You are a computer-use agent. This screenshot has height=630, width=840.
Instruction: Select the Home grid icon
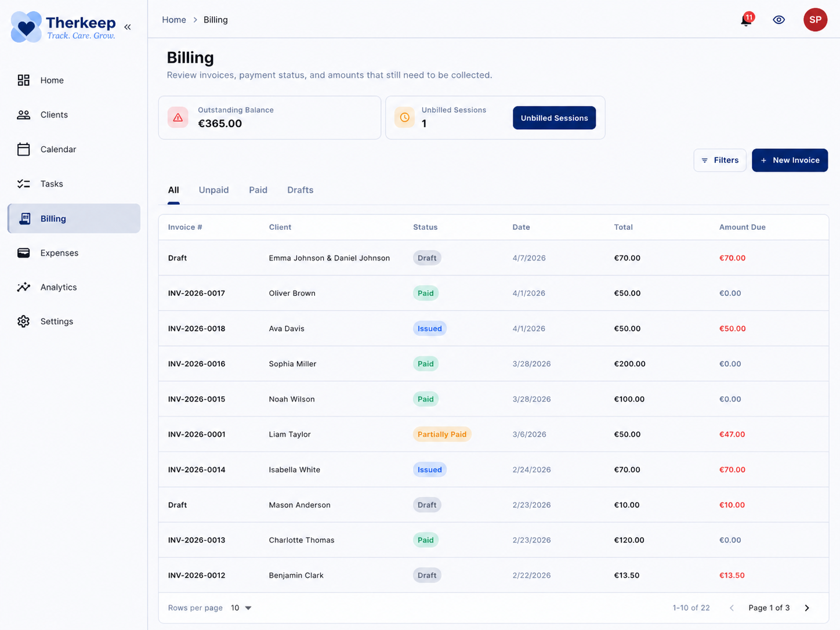[x=23, y=80]
